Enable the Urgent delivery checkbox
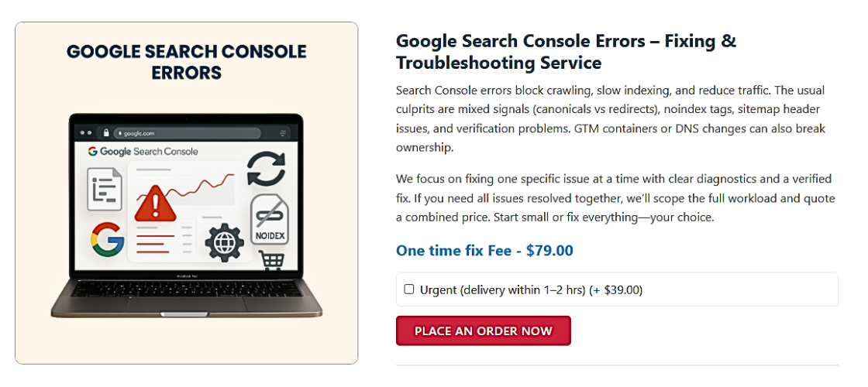868x387 pixels. [x=409, y=289]
